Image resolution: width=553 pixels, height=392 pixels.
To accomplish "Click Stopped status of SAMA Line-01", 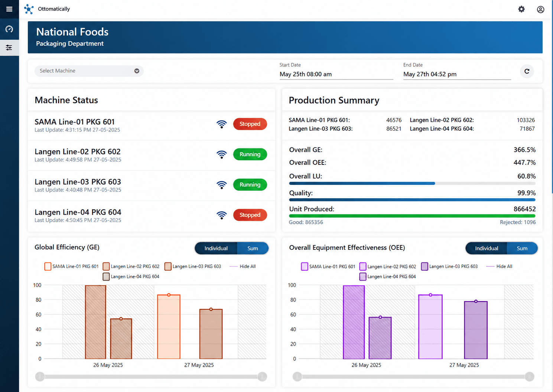I will tap(250, 124).
